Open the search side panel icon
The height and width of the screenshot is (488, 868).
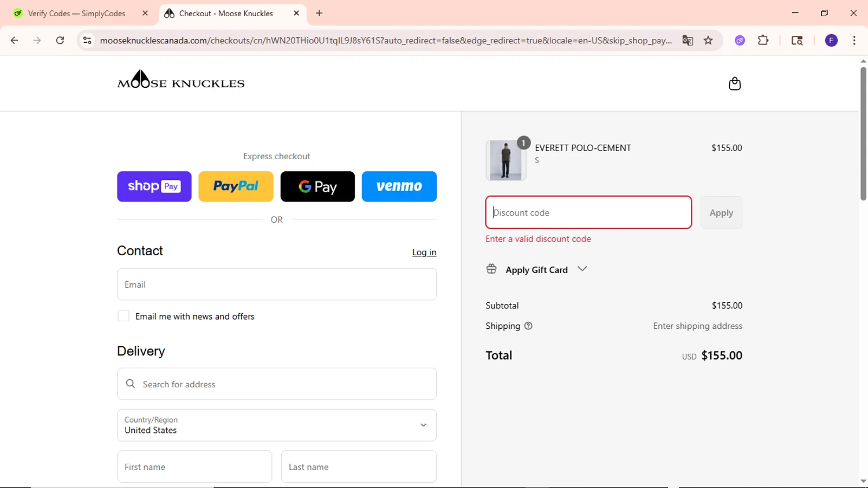pyautogui.click(x=797, y=41)
